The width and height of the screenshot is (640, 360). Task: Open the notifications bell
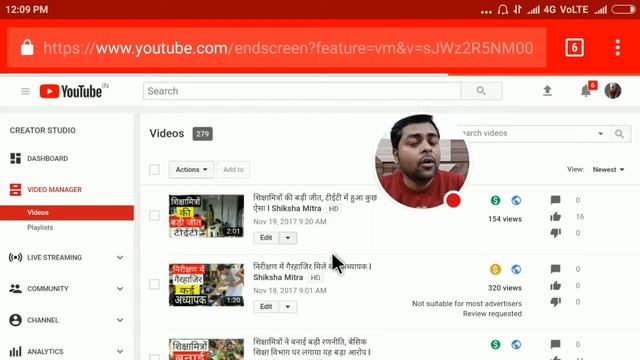(586, 91)
